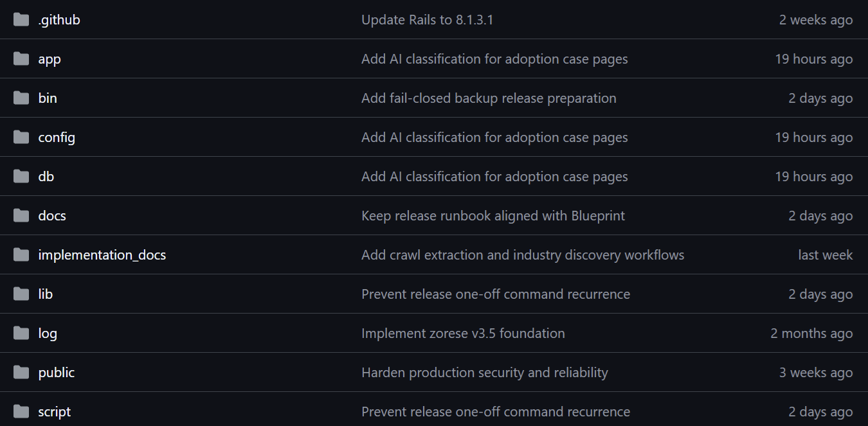Viewport: 868px width, 426px height.
Task: Click the "2 months ago" timestamp
Action: coord(811,333)
